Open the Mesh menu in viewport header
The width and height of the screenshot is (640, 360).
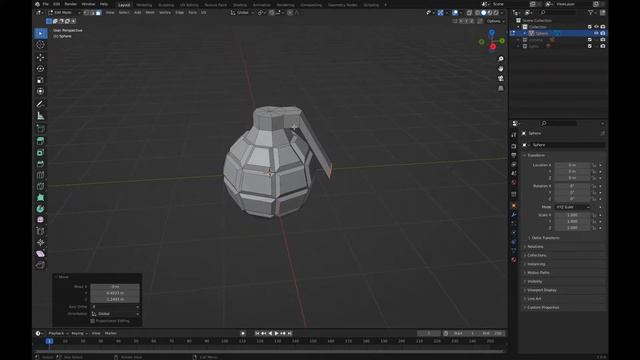150,13
